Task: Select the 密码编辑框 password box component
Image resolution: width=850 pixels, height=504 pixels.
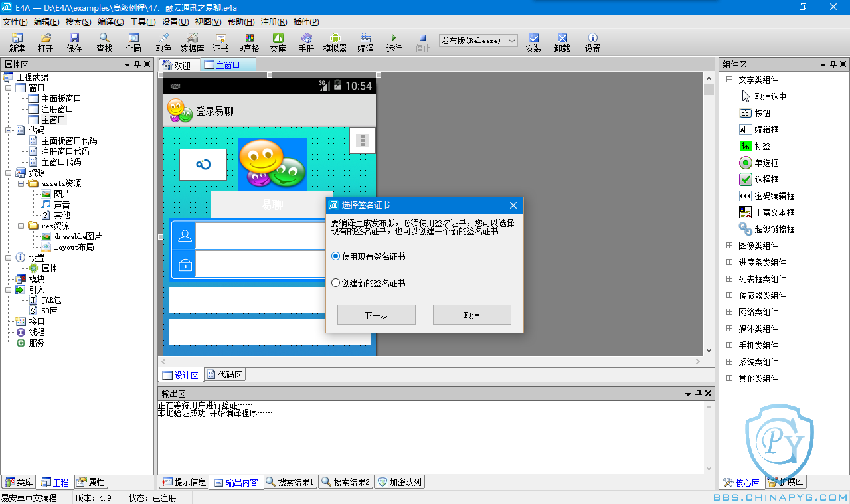Action: coord(767,196)
